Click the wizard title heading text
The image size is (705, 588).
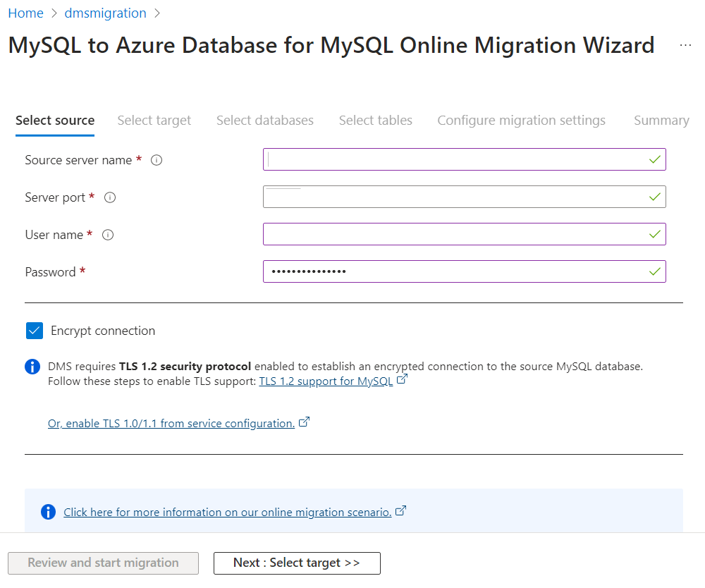tap(331, 45)
